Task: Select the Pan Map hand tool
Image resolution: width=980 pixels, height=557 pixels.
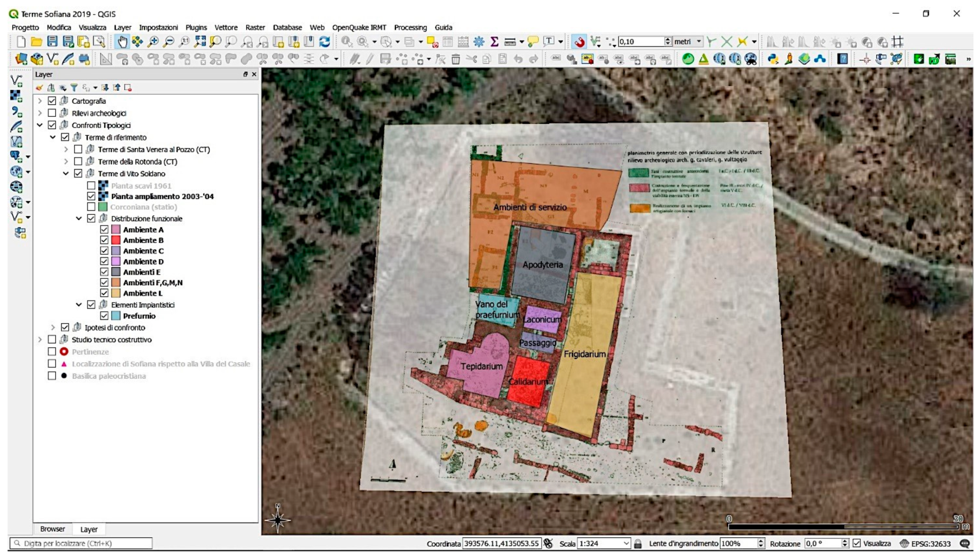Action: point(122,42)
